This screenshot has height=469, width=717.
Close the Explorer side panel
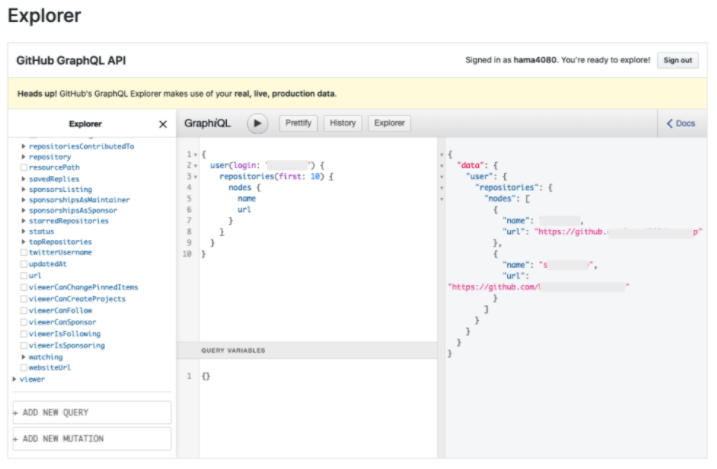point(163,124)
